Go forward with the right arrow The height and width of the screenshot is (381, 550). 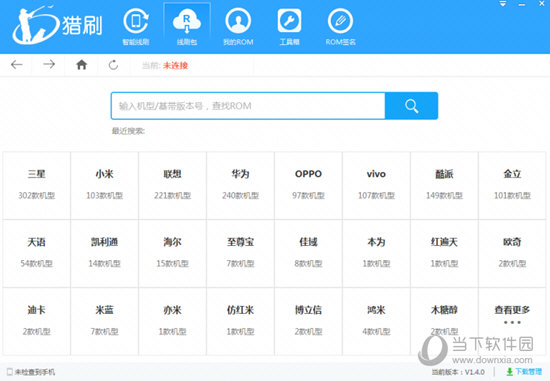tap(49, 64)
